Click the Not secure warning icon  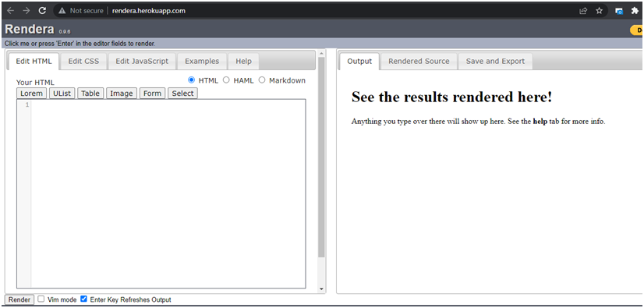[x=62, y=11]
